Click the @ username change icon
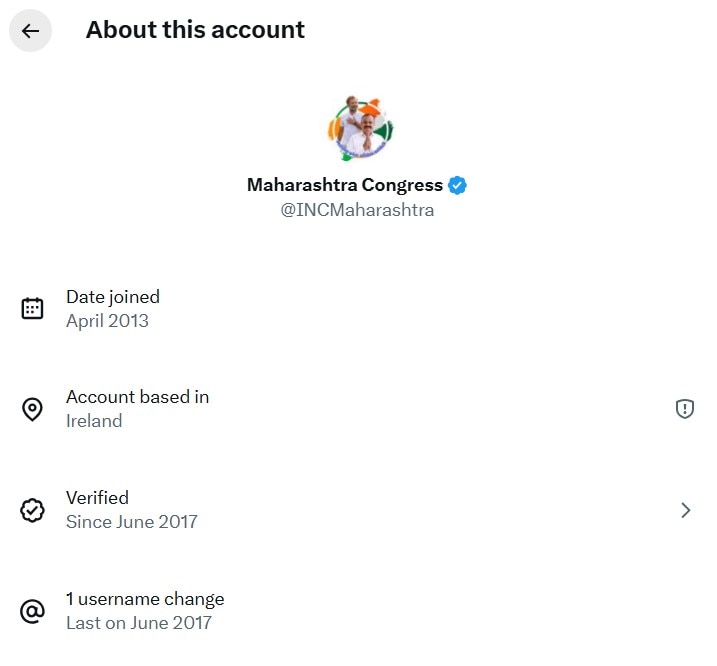 pos(32,611)
